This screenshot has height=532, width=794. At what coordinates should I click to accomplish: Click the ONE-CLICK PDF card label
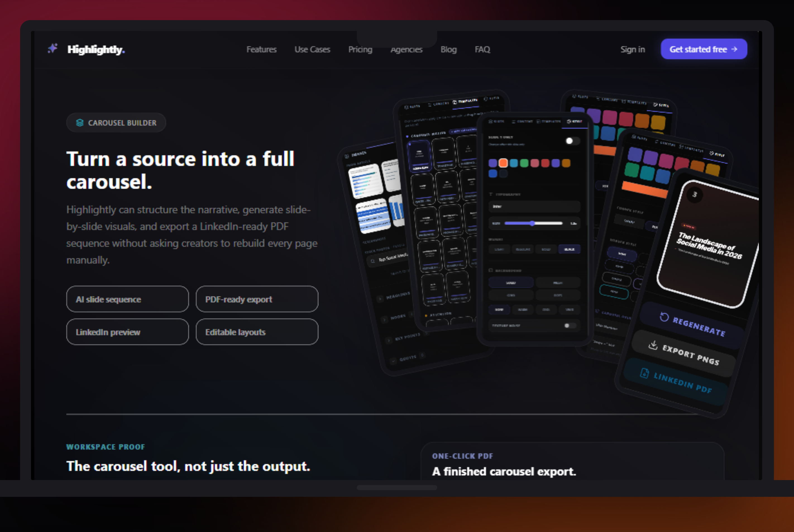(462, 456)
